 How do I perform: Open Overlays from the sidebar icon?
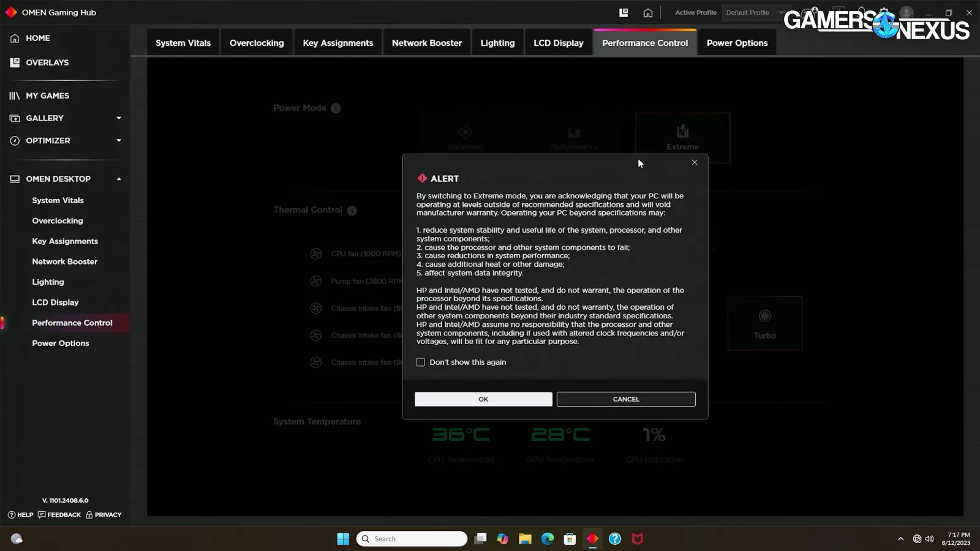pos(15,62)
